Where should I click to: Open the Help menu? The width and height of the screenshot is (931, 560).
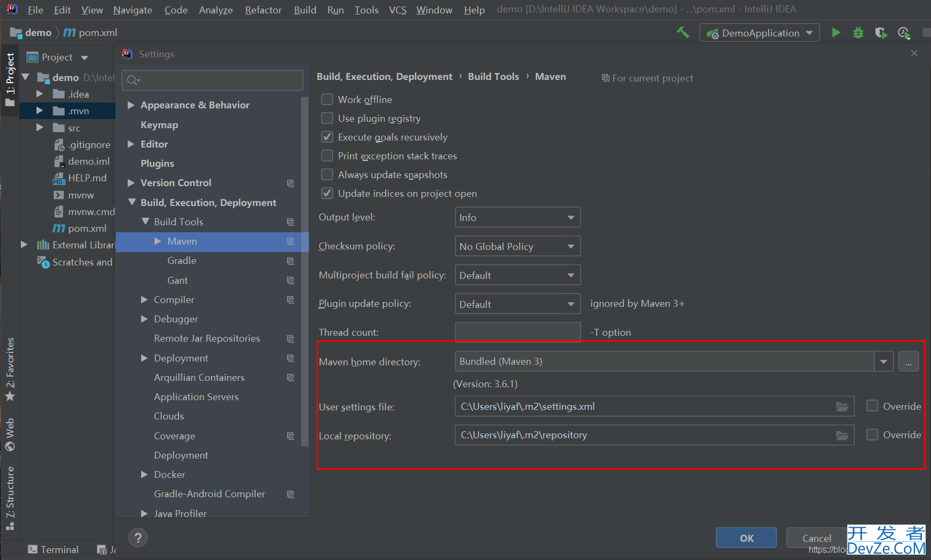474,10
